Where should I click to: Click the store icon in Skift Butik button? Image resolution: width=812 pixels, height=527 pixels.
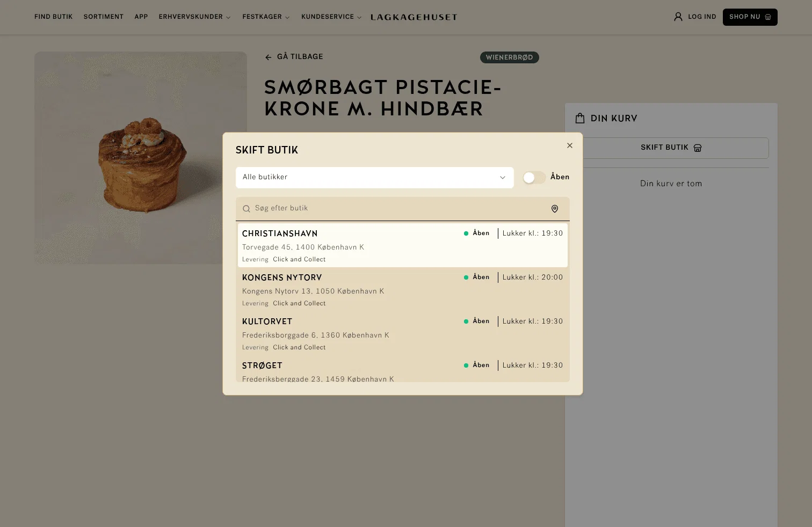click(698, 148)
